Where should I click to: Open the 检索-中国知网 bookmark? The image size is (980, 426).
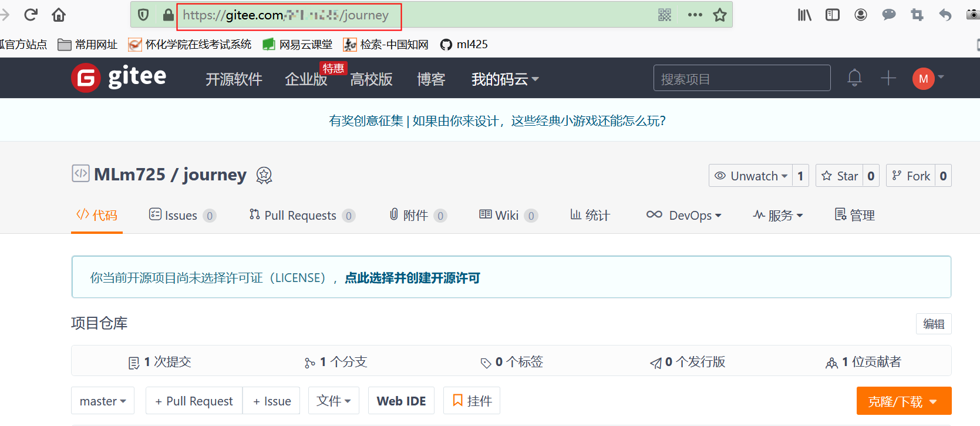pos(386,45)
